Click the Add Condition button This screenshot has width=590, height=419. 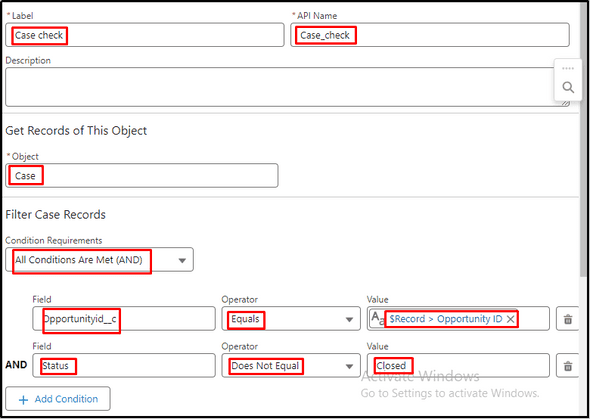(x=58, y=399)
